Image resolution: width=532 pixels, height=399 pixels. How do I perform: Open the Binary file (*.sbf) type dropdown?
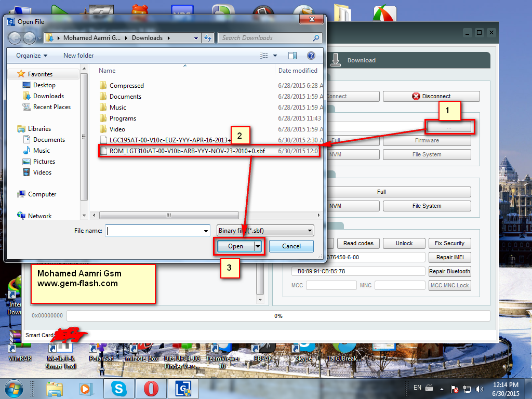(265, 231)
